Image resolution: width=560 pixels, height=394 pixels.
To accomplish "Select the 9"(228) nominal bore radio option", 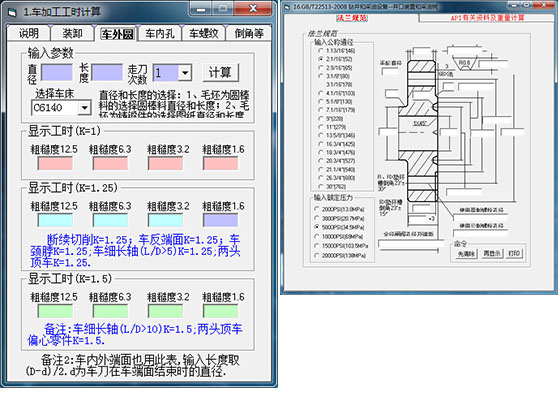I will (321, 118).
